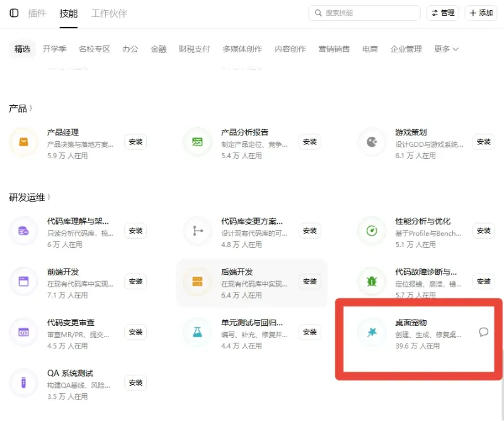Open the 单元测试与回归 flask icon
The image size is (504, 421).
[197, 332]
